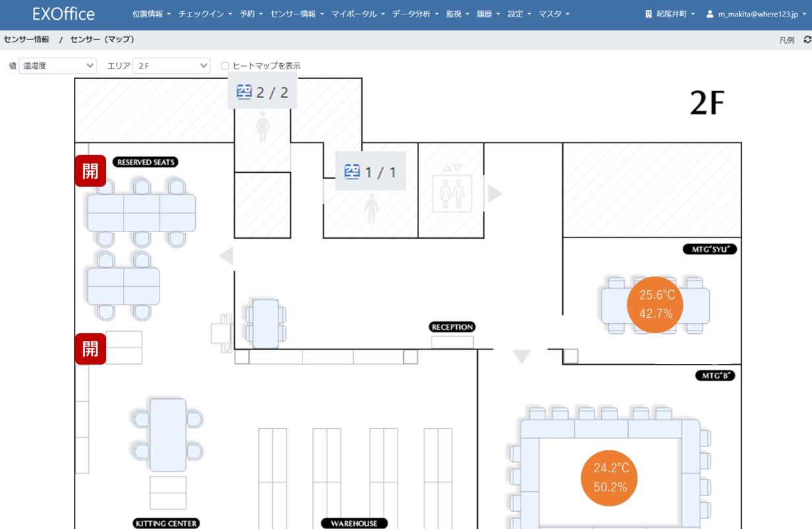Open the エリア dropdown showing 2F
This screenshot has width=812, height=529.
click(x=171, y=66)
